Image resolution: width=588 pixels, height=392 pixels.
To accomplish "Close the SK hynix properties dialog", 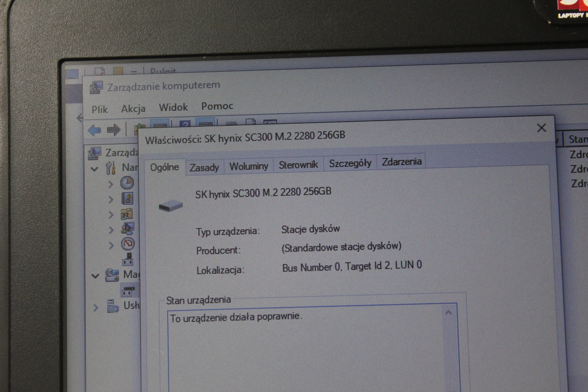I will pyautogui.click(x=541, y=128).
